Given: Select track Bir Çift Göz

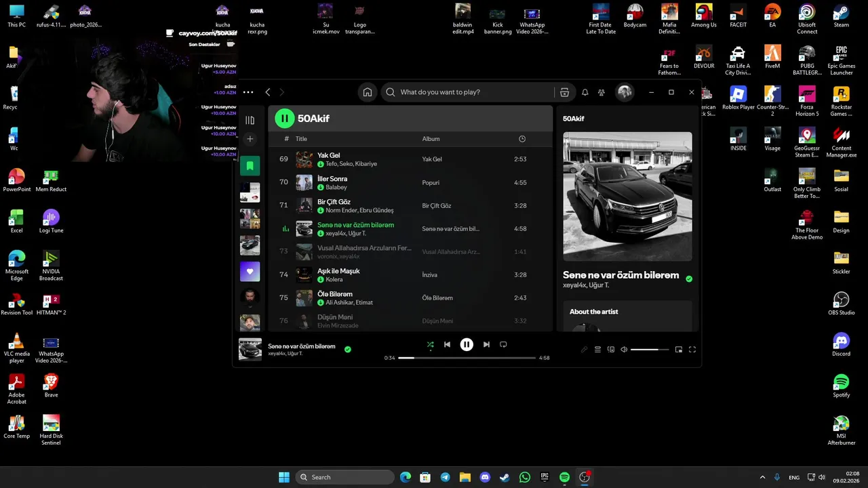Looking at the screenshot, I should (x=410, y=205).
